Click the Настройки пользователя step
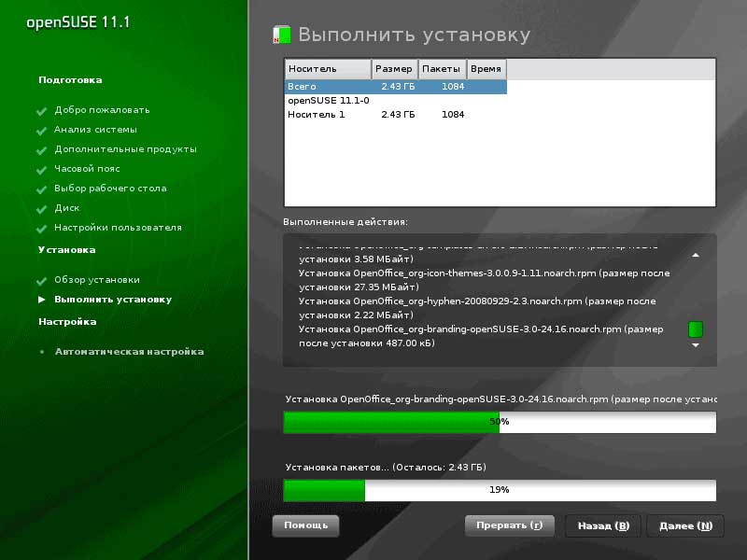This screenshot has width=747, height=560. pyautogui.click(x=119, y=228)
